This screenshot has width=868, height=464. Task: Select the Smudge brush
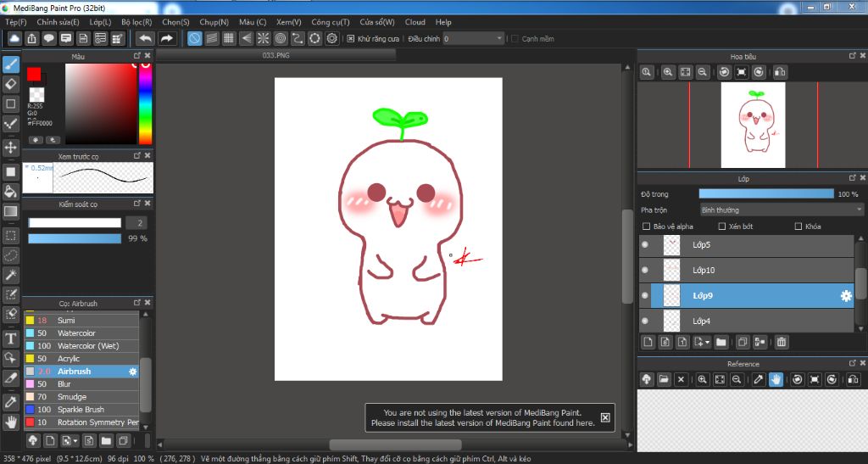point(81,397)
